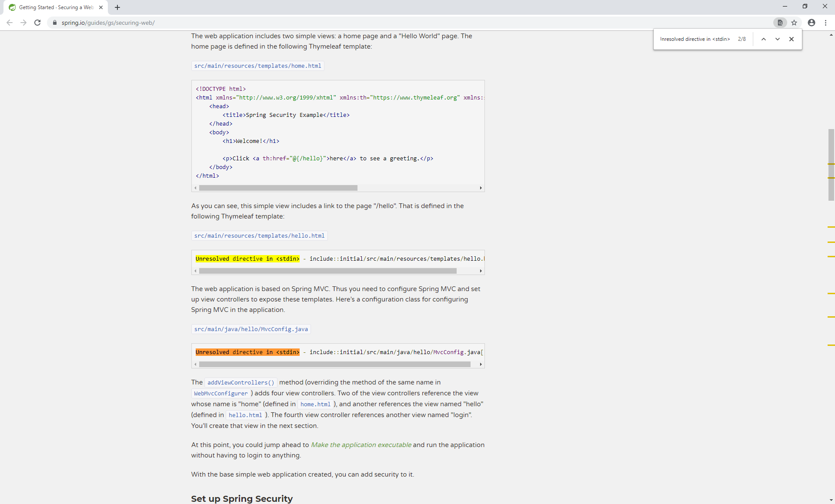The image size is (835, 504).
Task: Open a new browser tab
Action: 117,7
